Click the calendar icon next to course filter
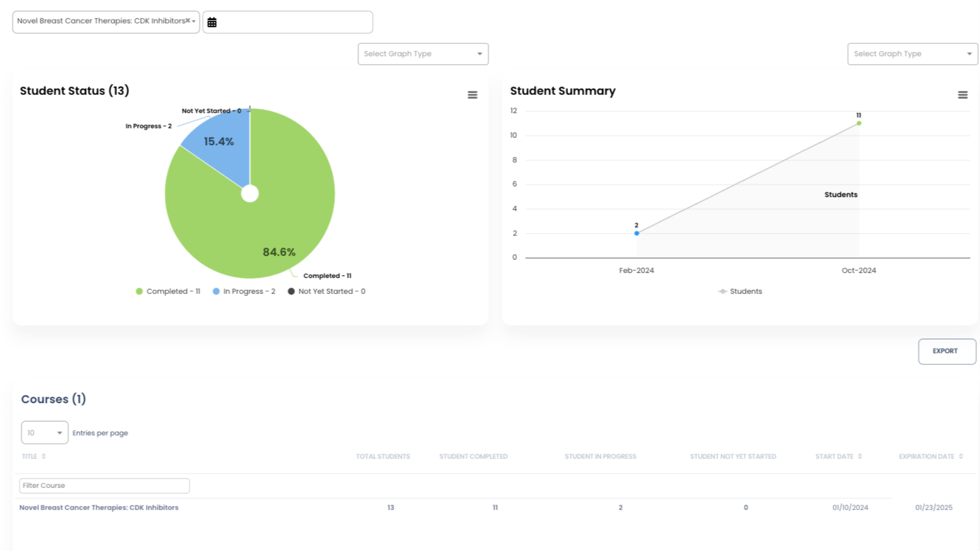 (x=211, y=21)
